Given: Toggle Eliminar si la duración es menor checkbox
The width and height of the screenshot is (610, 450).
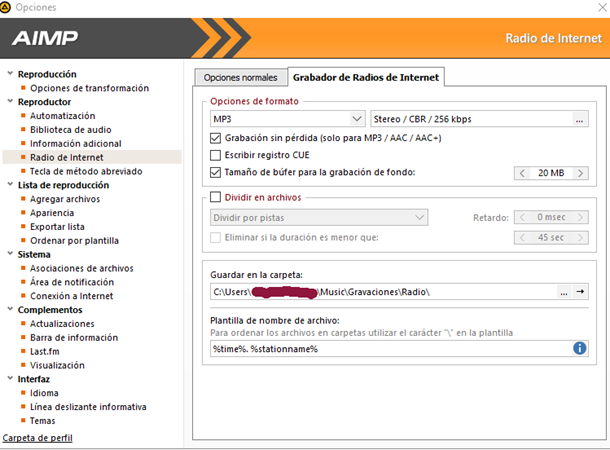Looking at the screenshot, I should tap(215, 237).
